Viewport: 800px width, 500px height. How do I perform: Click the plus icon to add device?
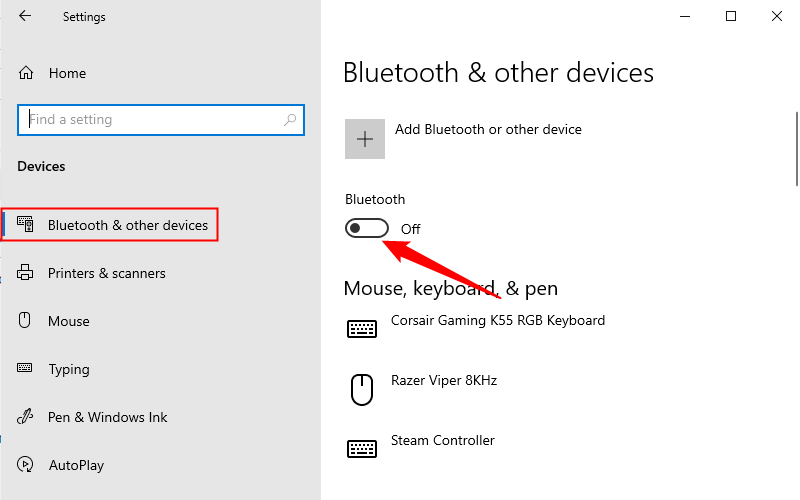(x=365, y=139)
